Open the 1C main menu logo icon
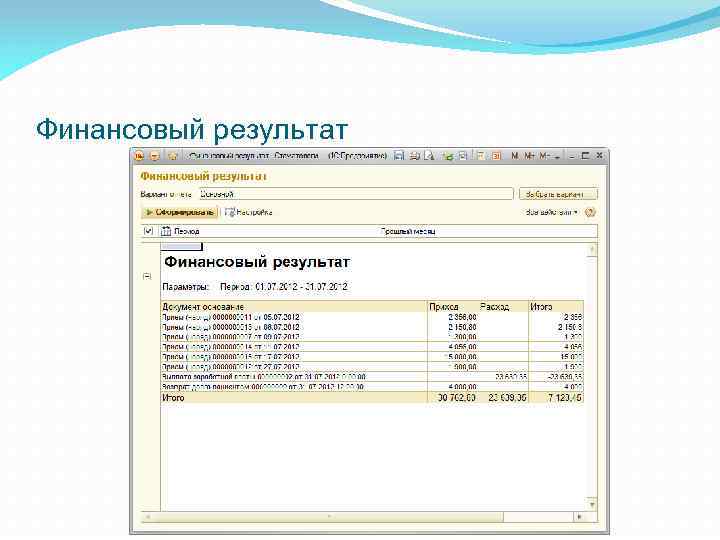720x540 pixels. 139,156
